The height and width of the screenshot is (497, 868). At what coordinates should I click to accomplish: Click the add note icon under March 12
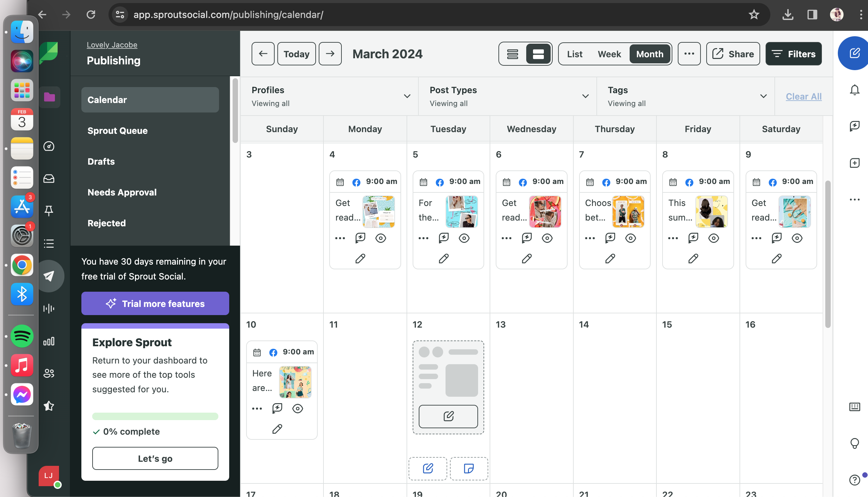click(469, 468)
